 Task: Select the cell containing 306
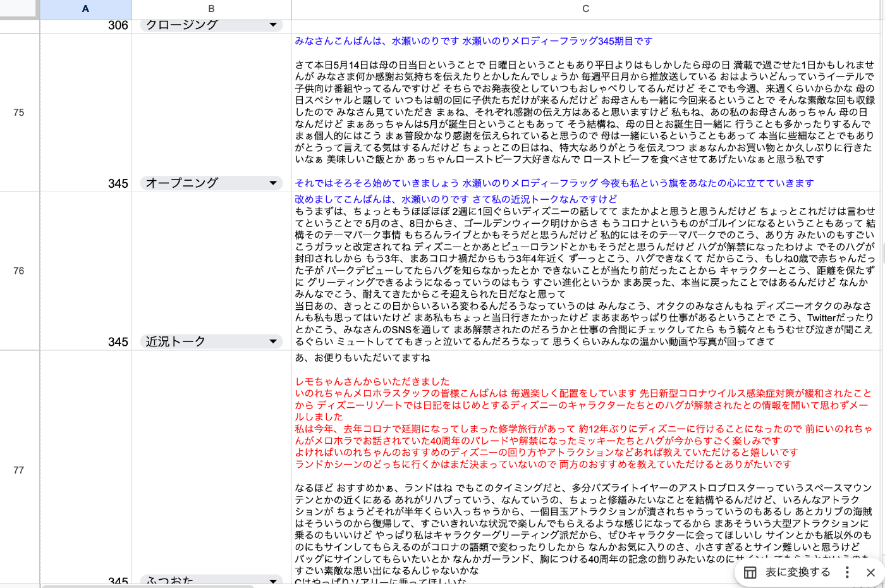85,26
